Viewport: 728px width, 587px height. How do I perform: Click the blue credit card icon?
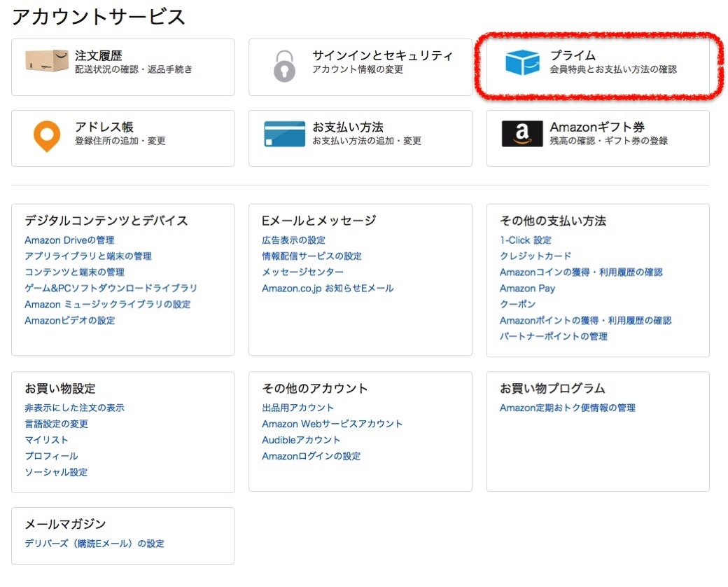pyautogui.click(x=285, y=134)
